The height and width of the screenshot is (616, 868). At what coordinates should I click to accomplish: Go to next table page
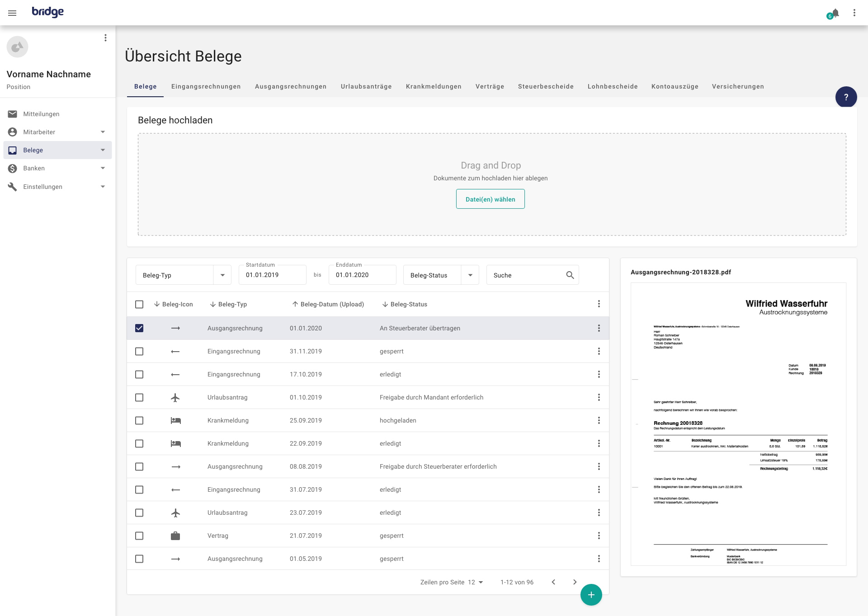point(575,582)
